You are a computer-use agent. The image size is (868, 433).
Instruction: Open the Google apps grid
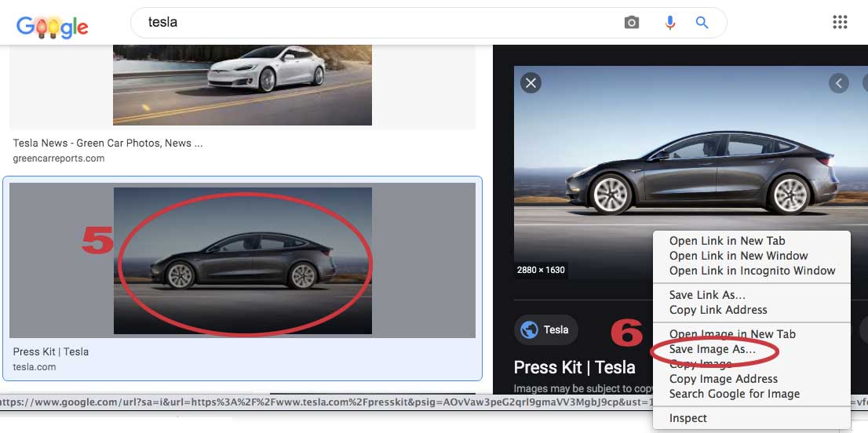[x=840, y=22]
